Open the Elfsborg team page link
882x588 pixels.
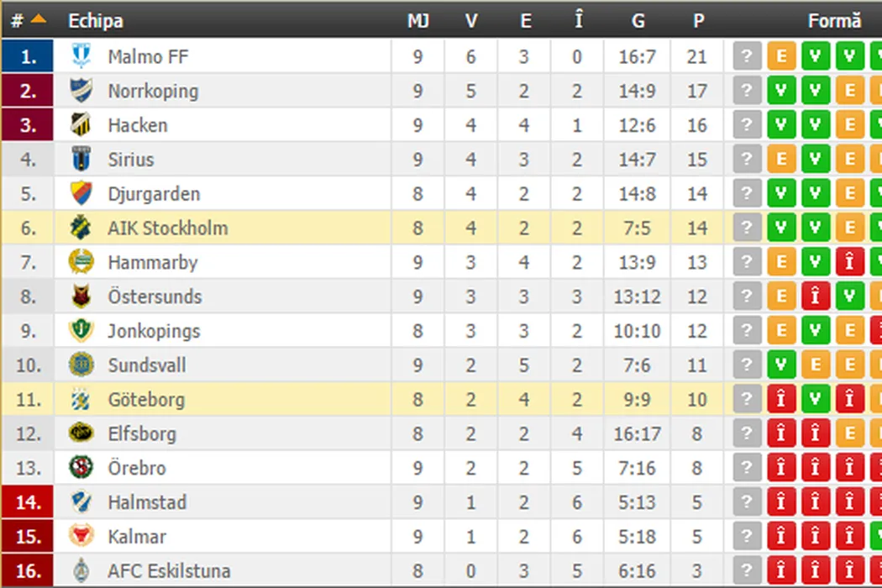(142, 434)
